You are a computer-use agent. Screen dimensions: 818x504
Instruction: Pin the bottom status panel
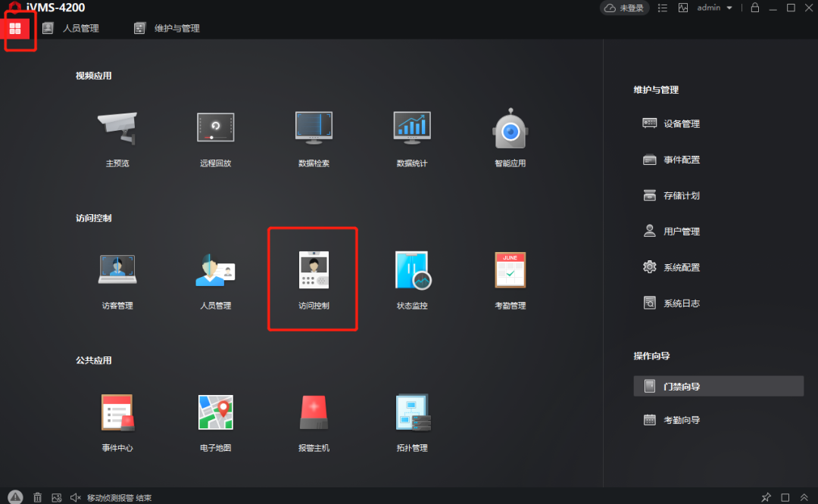(766, 497)
